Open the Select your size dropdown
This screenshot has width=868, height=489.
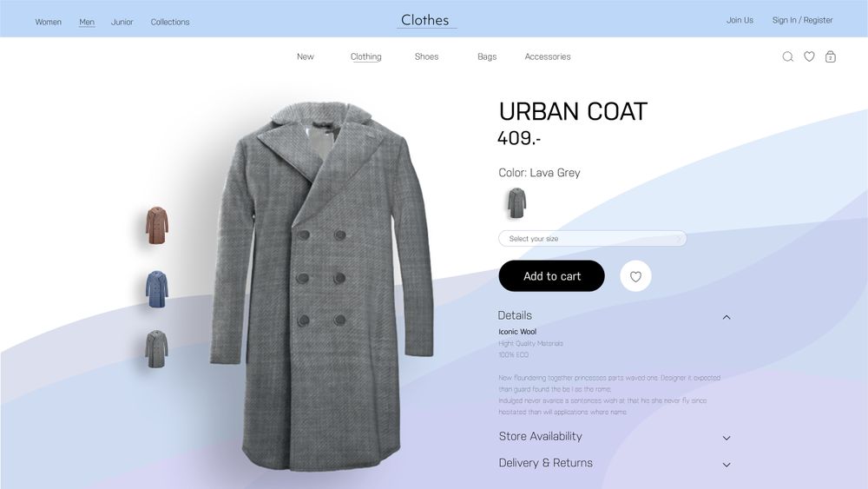click(x=592, y=239)
